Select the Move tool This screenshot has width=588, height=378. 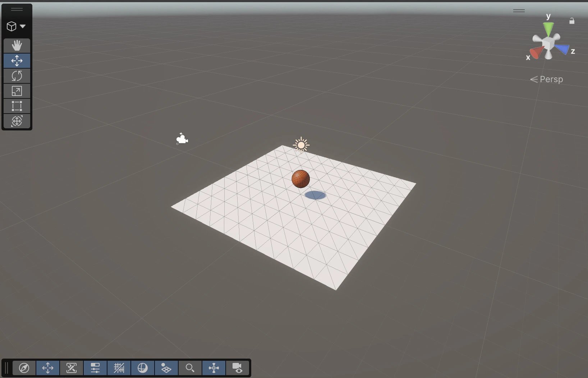(x=17, y=61)
